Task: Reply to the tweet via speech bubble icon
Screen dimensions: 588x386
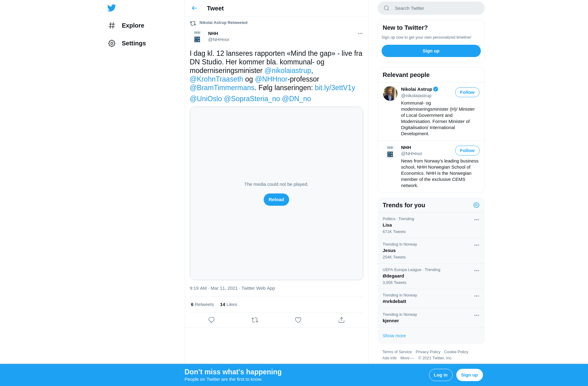Action: [211, 320]
